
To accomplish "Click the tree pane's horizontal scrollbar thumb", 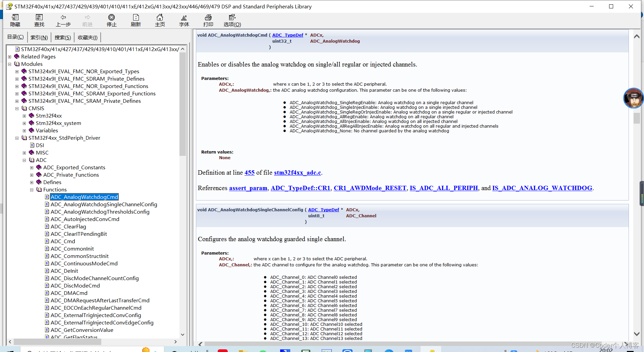I will pos(58,342).
